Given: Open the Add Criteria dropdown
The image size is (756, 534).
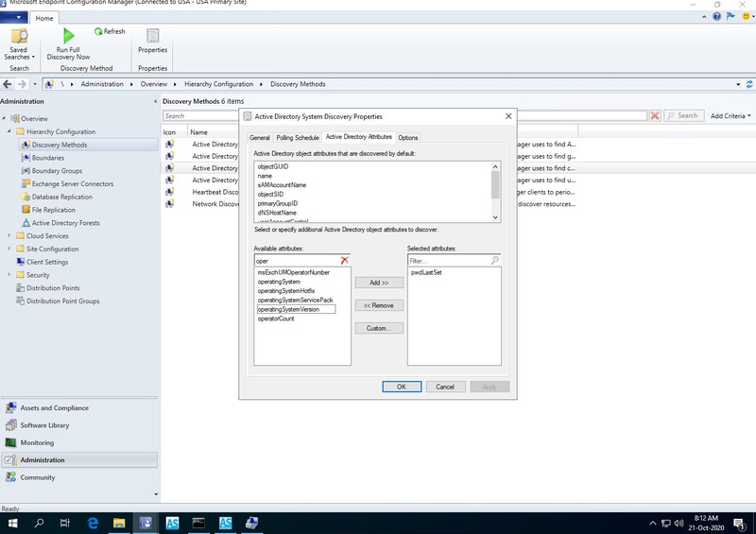Looking at the screenshot, I should (x=730, y=115).
